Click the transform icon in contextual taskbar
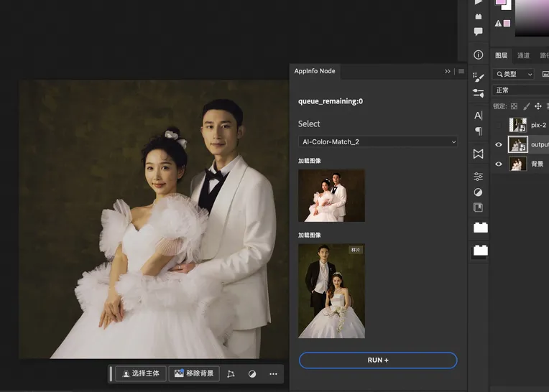Screen dimensions: 549x392 (x=231, y=374)
